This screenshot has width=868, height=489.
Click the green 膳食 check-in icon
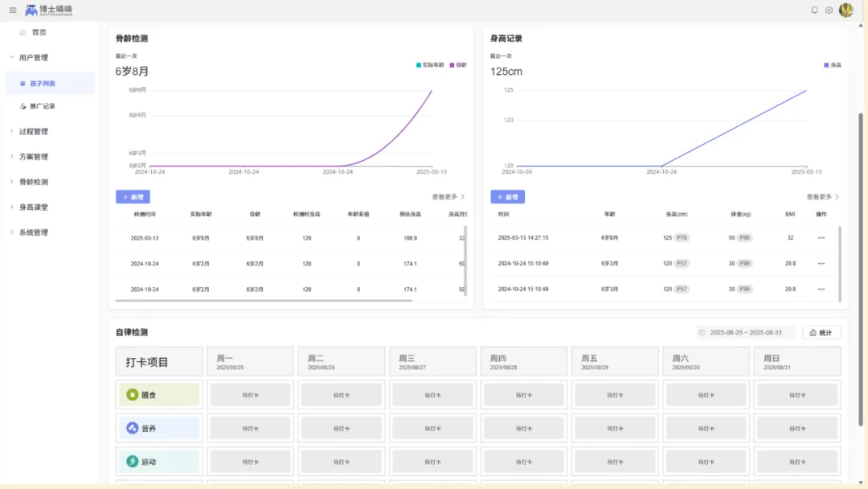pos(132,395)
